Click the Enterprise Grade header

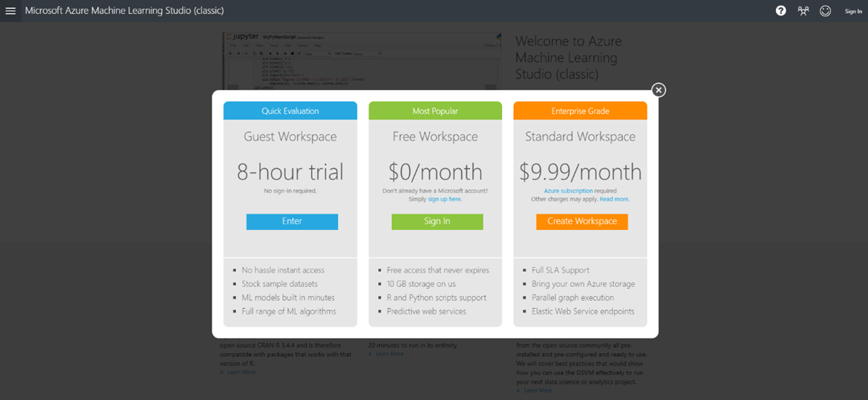click(x=580, y=111)
